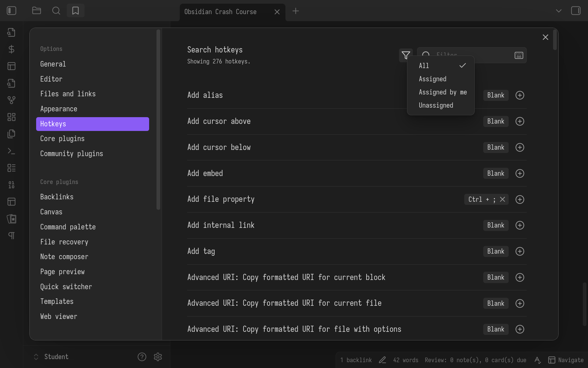Click the funnel filter icon beside the hotkey search
The width and height of the screenshot is (588, 368).
coord(406,55)
